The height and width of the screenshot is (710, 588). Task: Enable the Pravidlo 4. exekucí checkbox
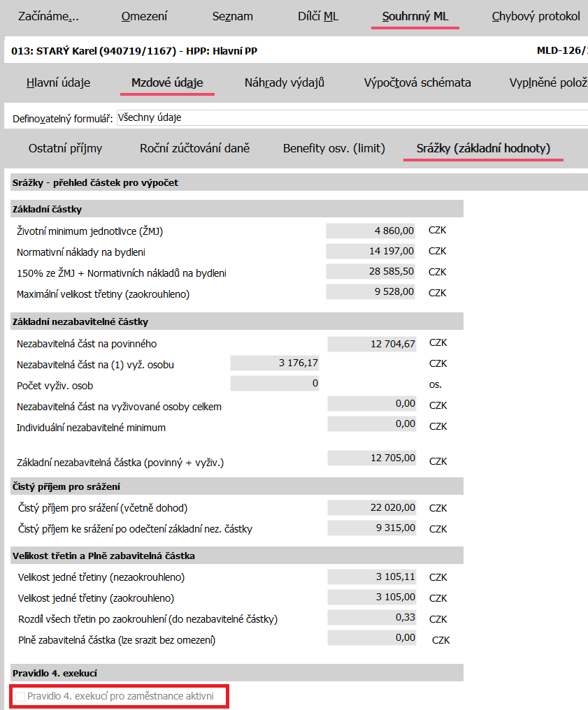coord(20,696)
